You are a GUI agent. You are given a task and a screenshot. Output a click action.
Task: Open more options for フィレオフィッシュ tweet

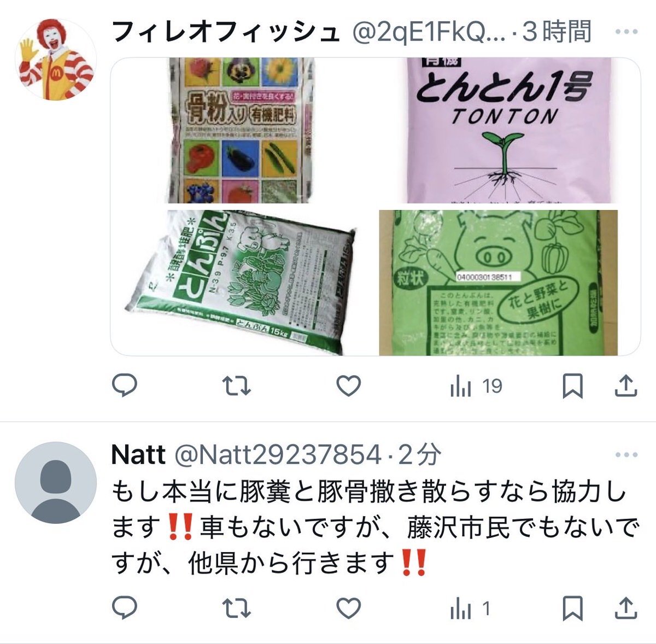(x=626, y=32)
